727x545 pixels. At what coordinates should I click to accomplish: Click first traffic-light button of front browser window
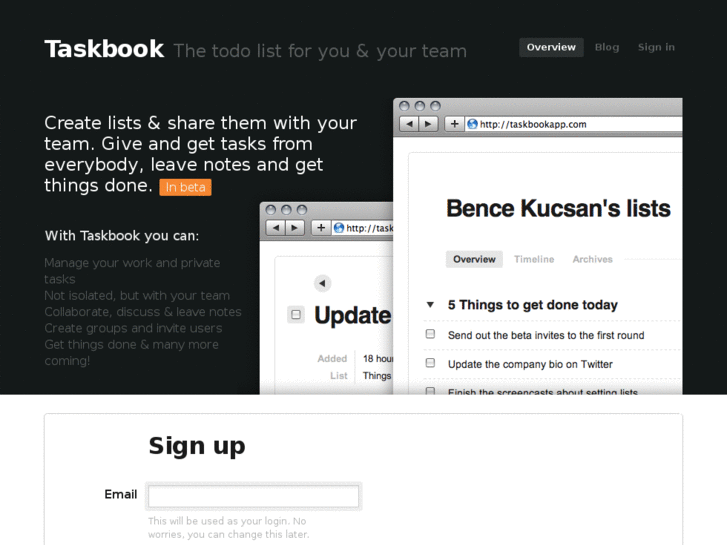click(404, 106)
